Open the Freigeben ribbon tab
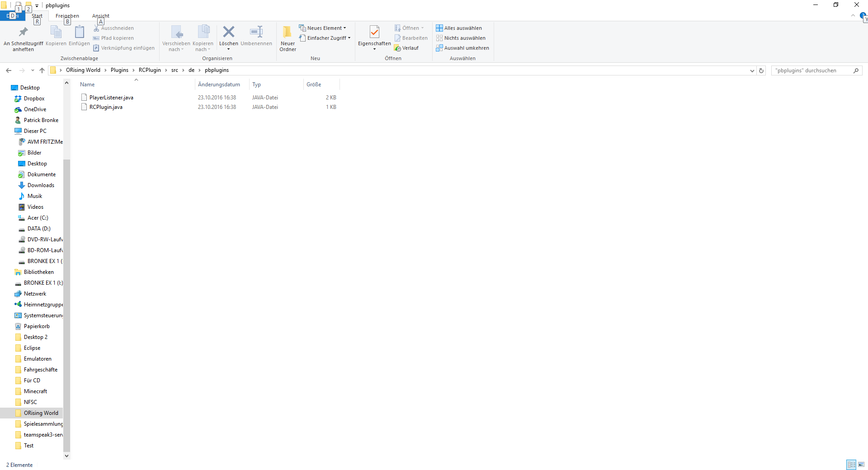Viewport: 868px width, 470px height. (x=67, y=16)
